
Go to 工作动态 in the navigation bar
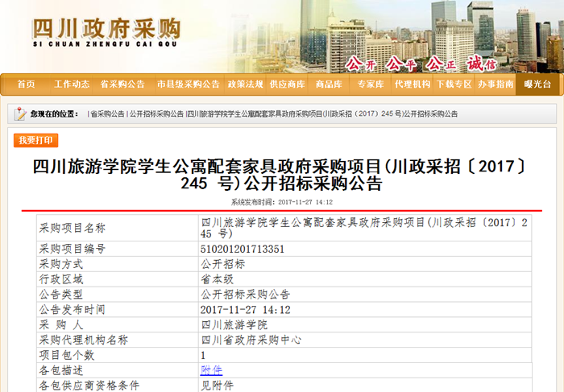tap(72, 84)
